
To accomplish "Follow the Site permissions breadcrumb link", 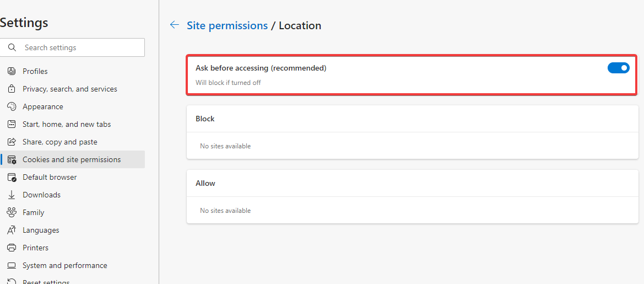I will (x=227, y=25).
